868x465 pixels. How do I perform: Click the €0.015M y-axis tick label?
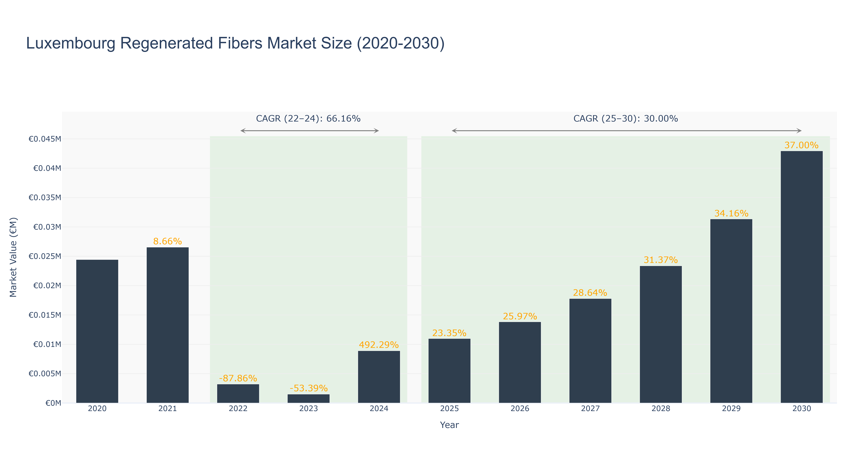pos(45,315)
